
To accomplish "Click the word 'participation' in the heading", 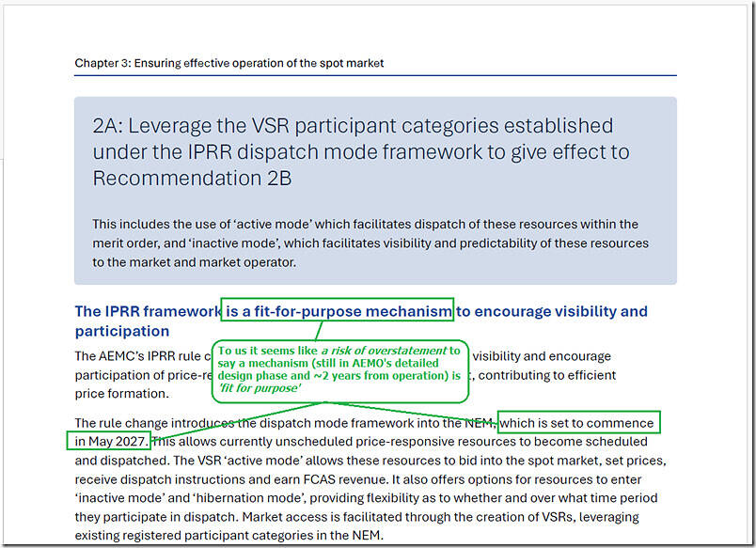I will [122, 331].
